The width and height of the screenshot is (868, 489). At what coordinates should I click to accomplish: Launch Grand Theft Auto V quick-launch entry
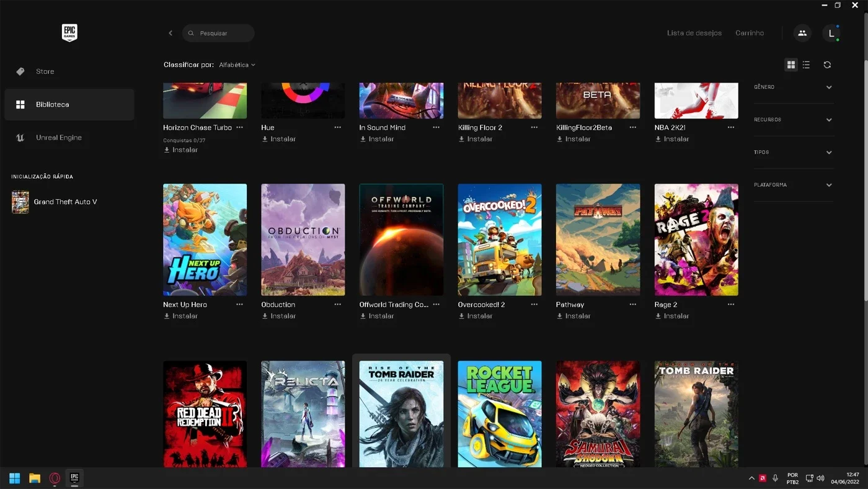pos(55,202)
